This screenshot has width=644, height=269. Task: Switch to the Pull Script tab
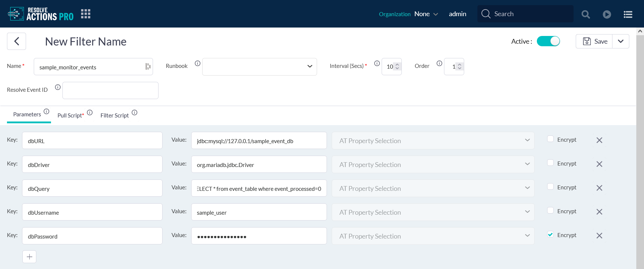70,115
